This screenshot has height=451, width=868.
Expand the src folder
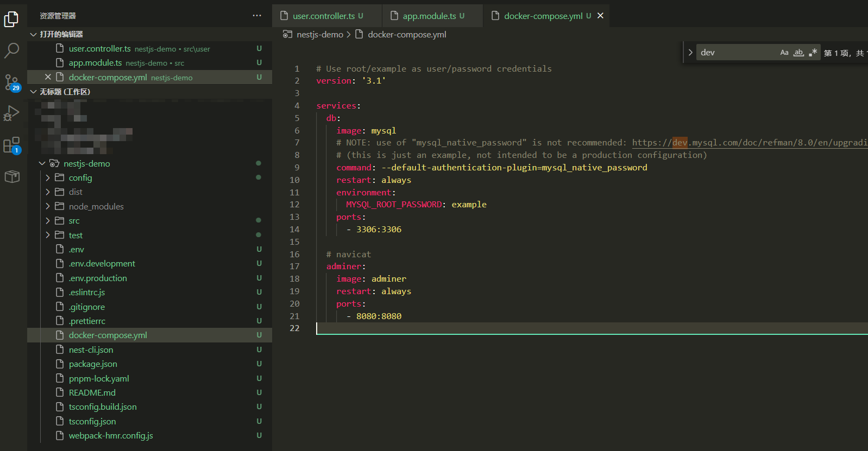coord(48,220)
